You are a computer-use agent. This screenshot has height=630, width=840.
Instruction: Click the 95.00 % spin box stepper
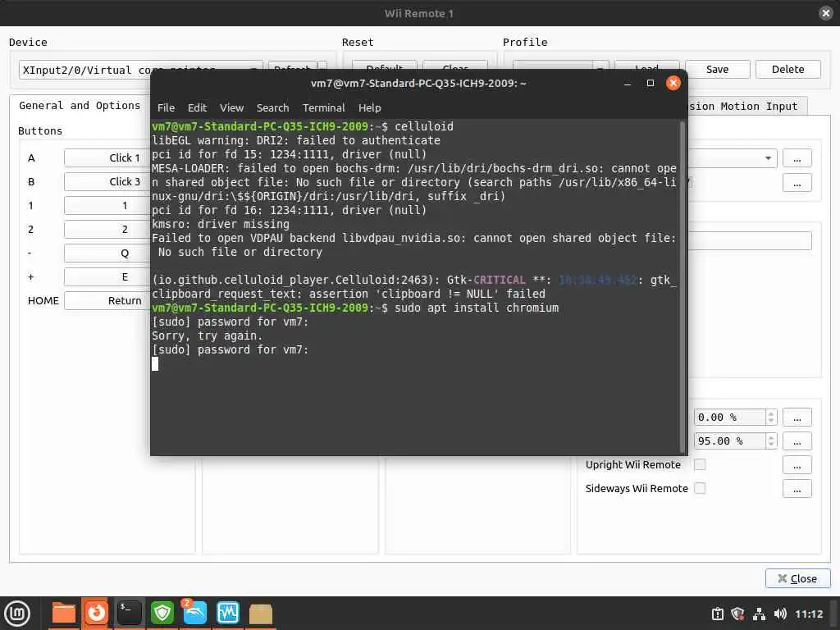(x=771, y=441)
